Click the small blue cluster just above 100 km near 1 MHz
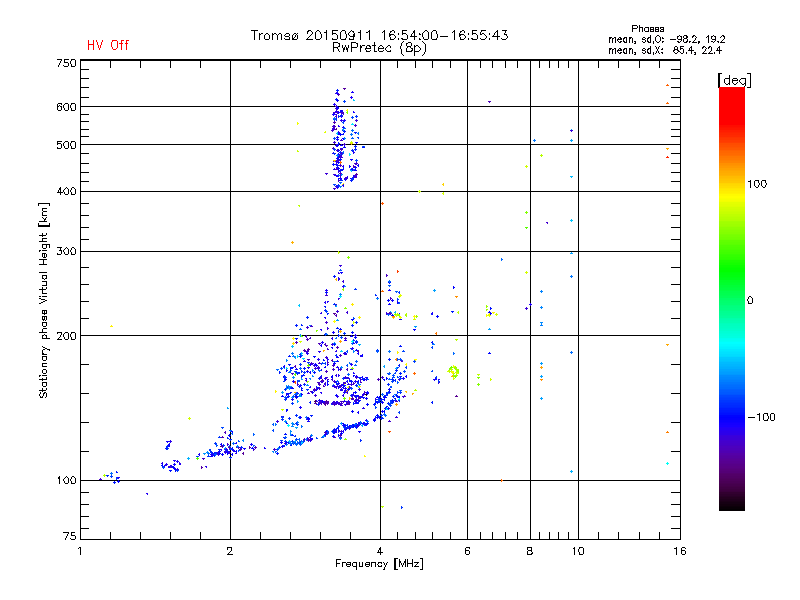 point(110,477)
